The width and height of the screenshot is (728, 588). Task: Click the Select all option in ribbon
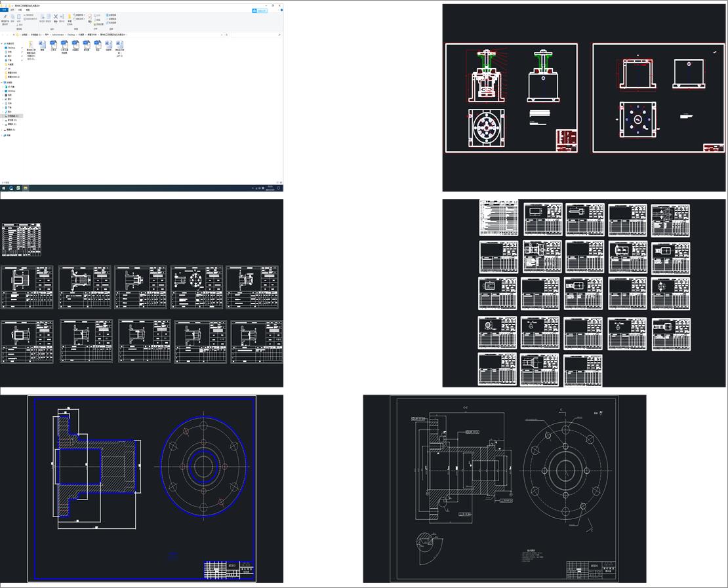click(x=111, y=15)
